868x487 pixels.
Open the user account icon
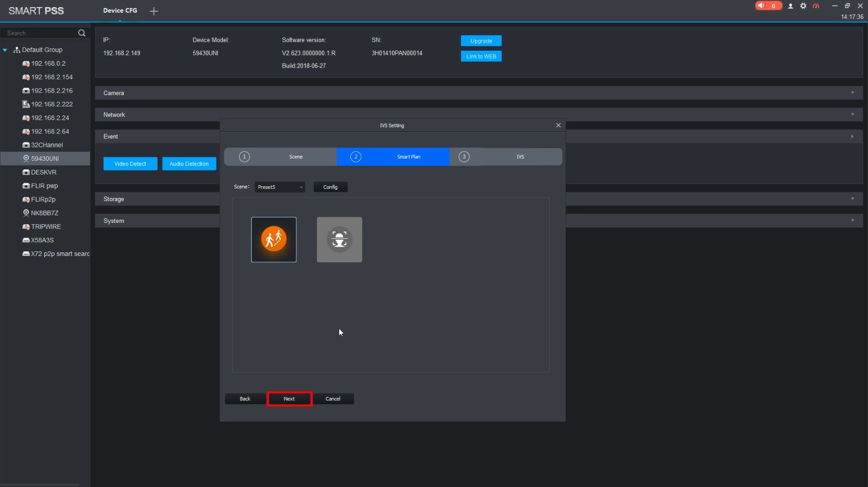[790, 6]
